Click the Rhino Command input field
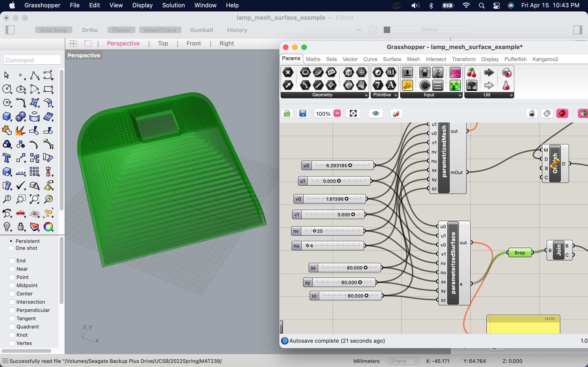588x367 pixels. point(32,60)
